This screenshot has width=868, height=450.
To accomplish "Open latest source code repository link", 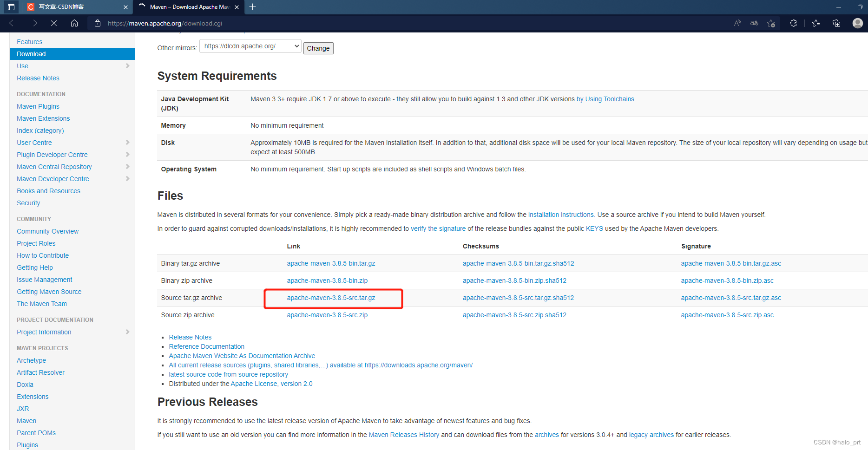I will click(228, 374).
